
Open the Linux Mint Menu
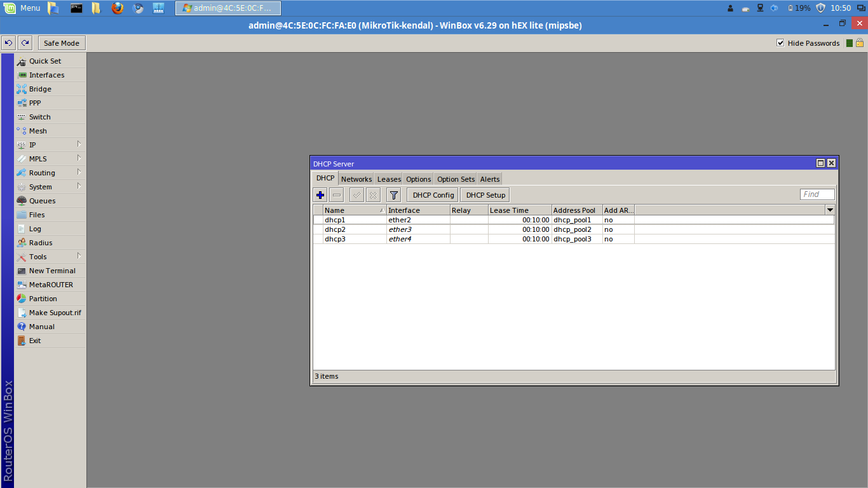point(22,8)
